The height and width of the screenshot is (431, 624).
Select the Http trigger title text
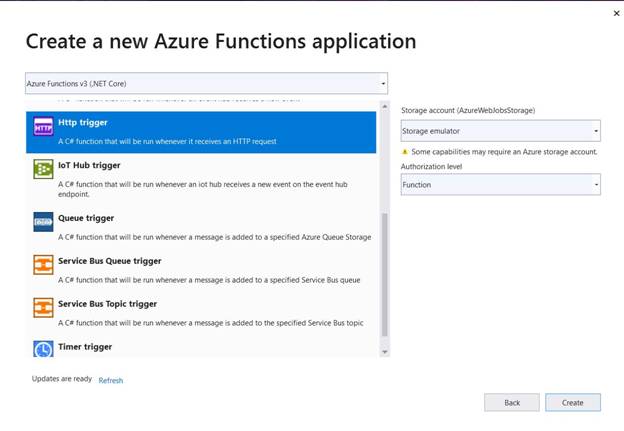pyautogui.click(x=83, y=123)
